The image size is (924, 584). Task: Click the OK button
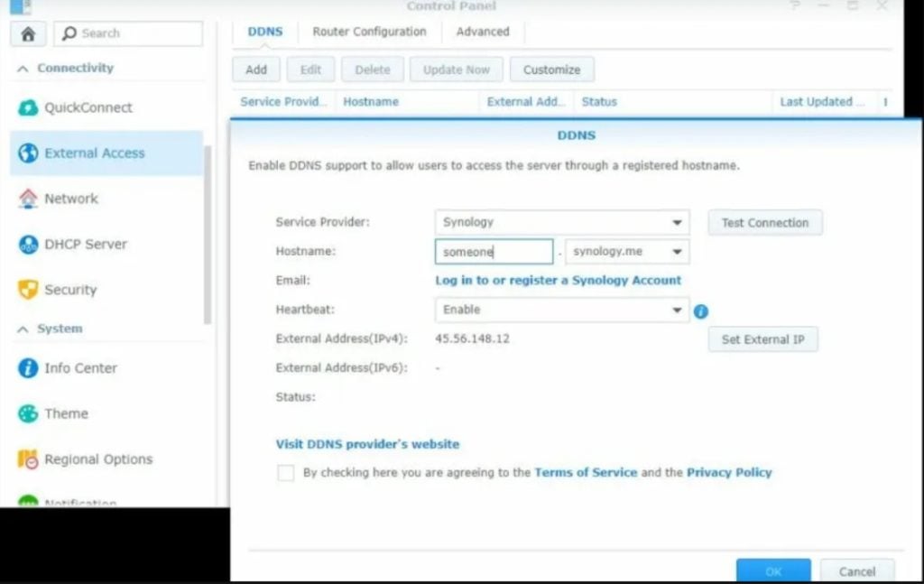773,571
